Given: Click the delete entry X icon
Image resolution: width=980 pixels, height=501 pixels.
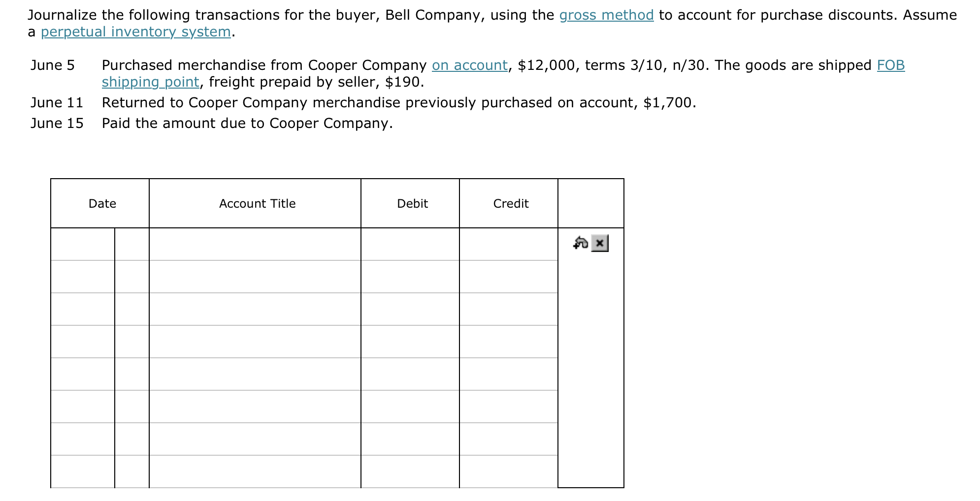Looking at the screenshot, I should [599, 243].
